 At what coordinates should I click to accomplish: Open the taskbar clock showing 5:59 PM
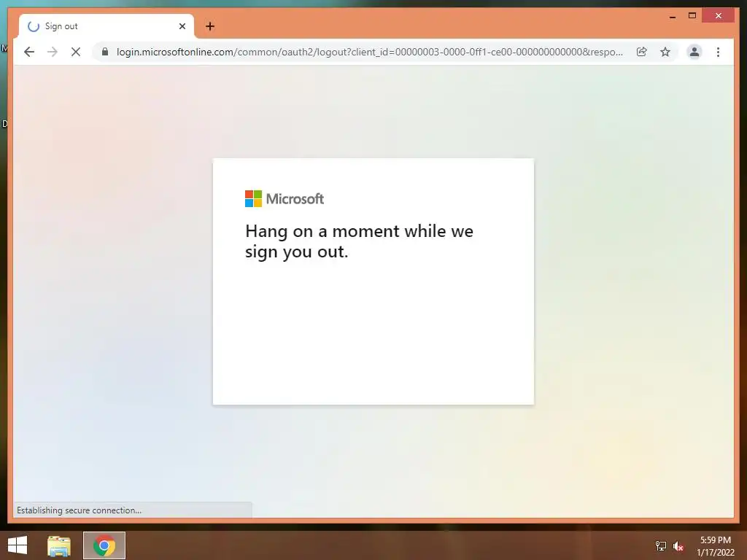pyautogui.click(x=716, y=546)
